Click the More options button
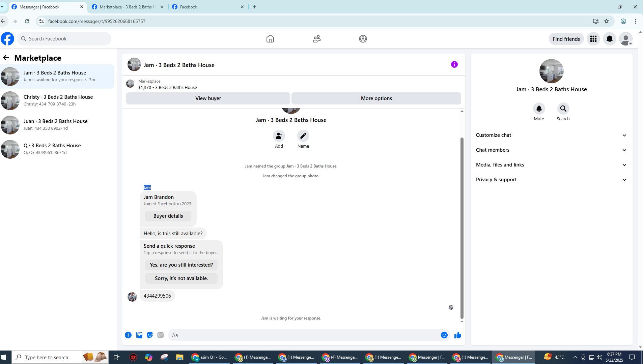This screenshot has height=364, width=643. tap(376, 98)
